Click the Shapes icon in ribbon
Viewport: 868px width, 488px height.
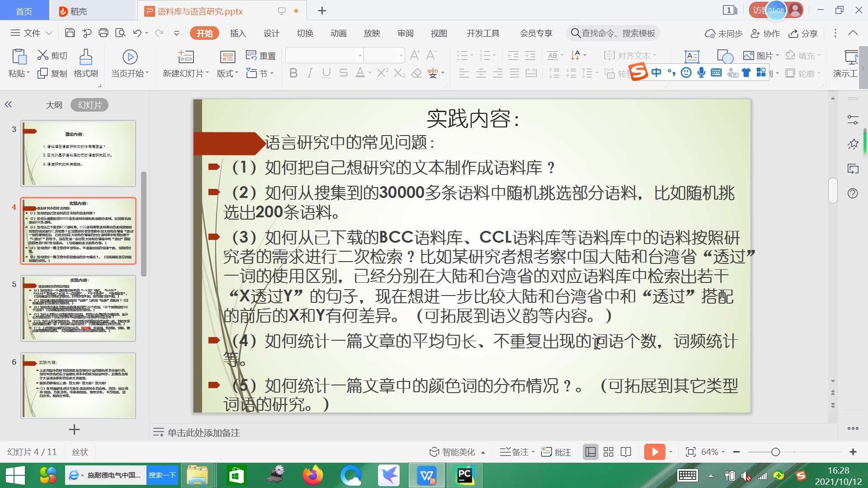click(x=725, y=57)
